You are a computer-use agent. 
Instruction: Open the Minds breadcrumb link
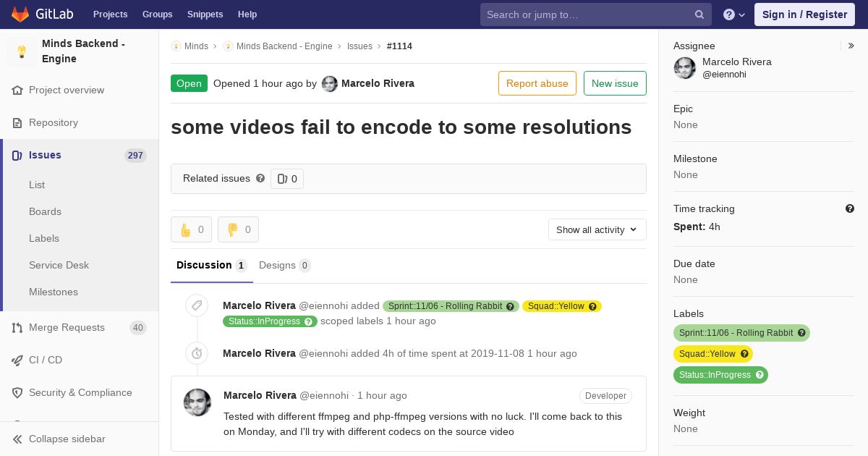coord(196,46)
